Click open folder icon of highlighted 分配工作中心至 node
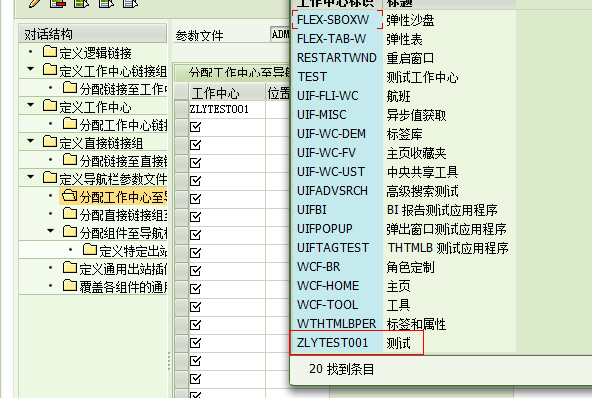Screen dimensions: 592x398 pyautogui.click(x=70, y=196)
